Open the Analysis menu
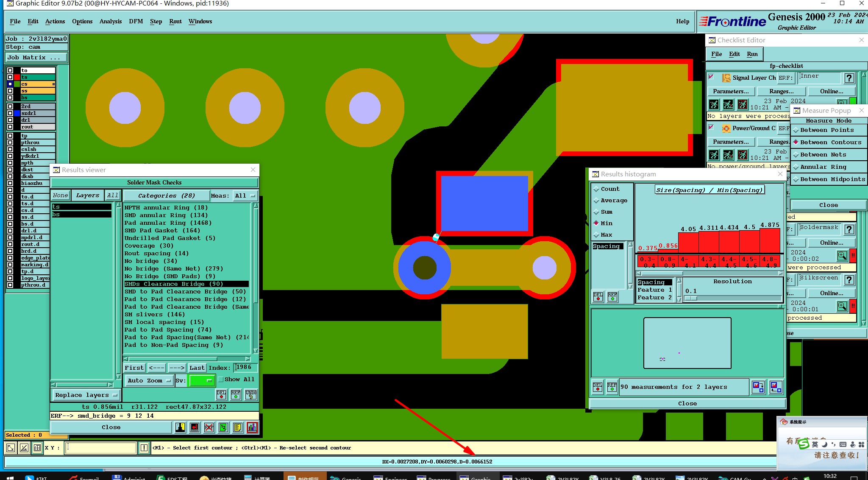This screenshot has height=480, width=868. coord(110,21)
